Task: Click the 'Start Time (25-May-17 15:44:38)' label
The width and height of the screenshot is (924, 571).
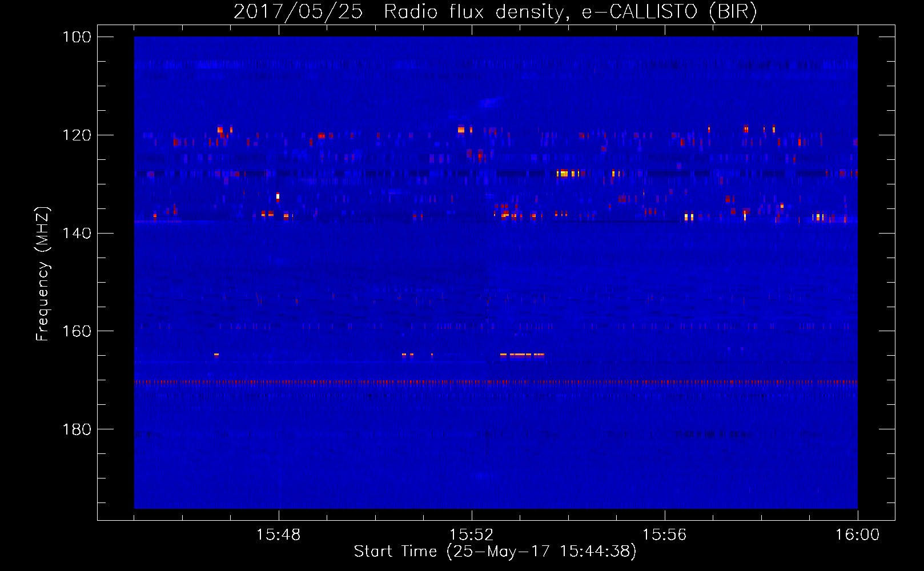Action: point(495,552)
